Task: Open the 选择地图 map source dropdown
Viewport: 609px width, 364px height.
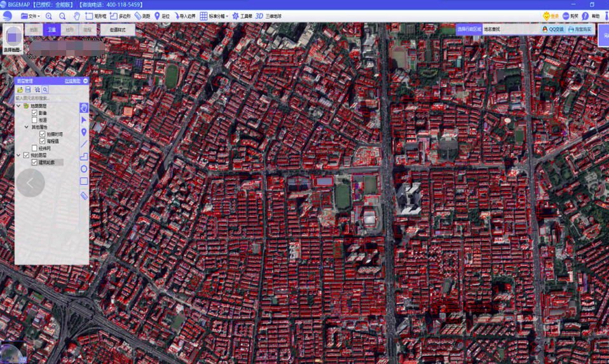Action: click(x=13, y=39)
